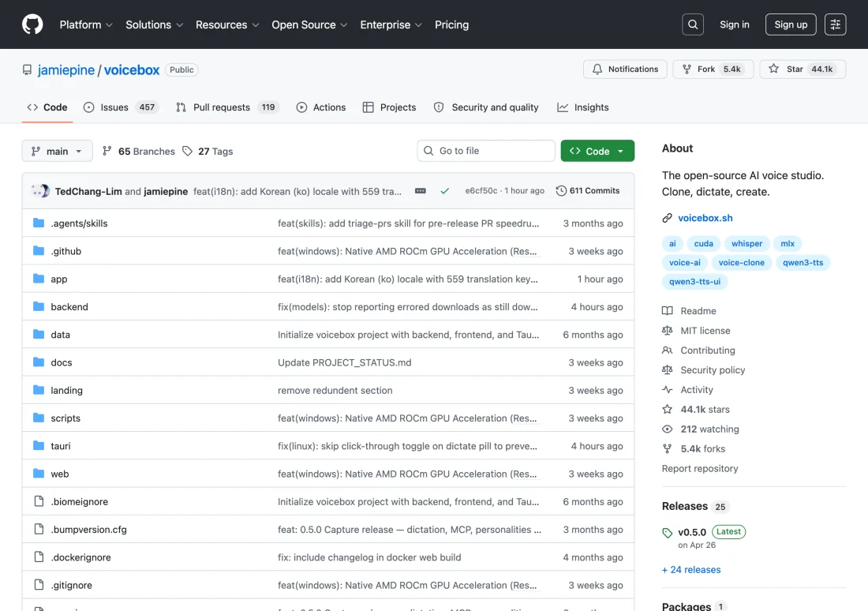The image size is (868, 611).
Task: Open the voicebox.sh website link
Action: click(x=705, y=218)
